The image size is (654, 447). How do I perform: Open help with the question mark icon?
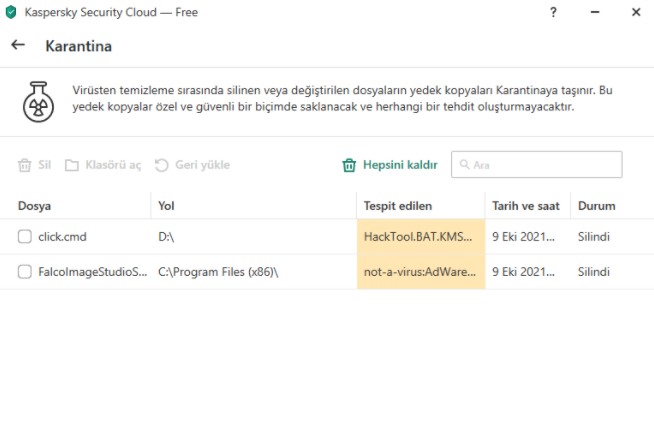553,12
